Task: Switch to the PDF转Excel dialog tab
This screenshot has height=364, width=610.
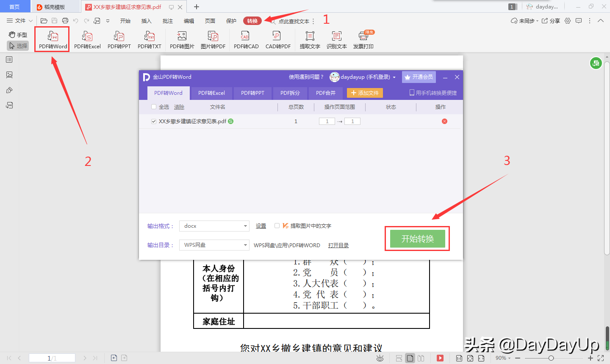Action: [x=211, y=93]
